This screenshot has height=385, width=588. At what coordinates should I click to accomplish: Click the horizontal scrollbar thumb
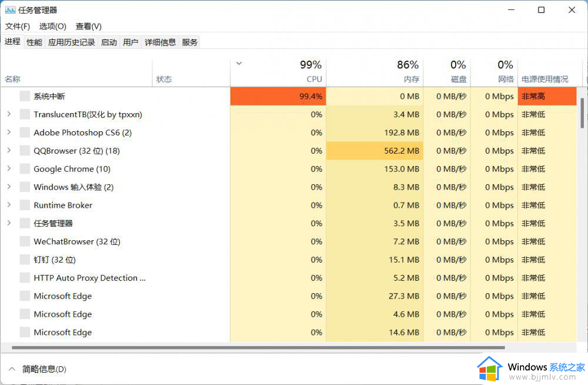click(258, 347)
